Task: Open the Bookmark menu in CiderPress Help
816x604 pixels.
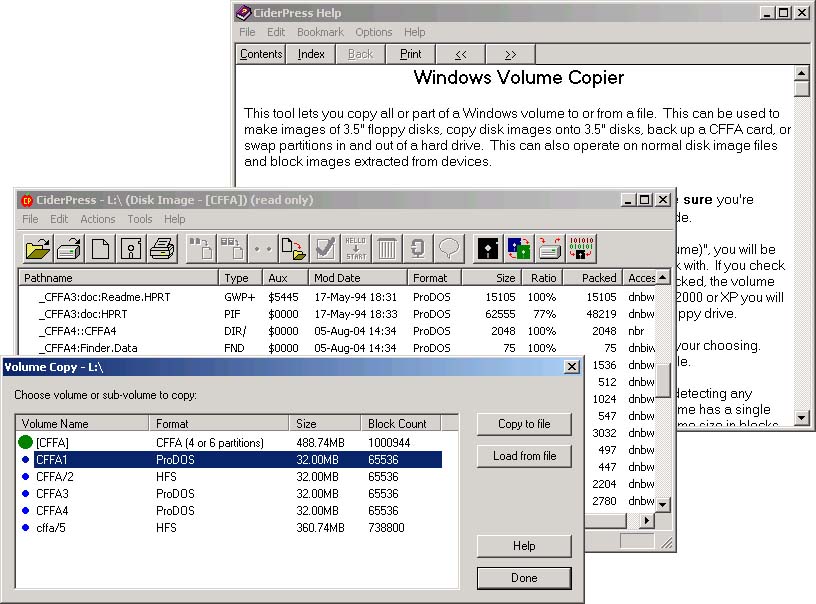Action: (320, 32)
